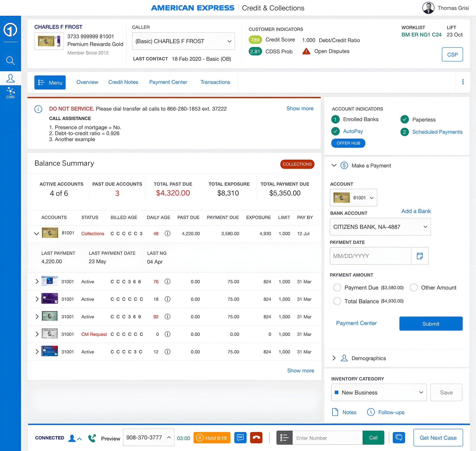Open the CITIZENS BANK, NA-4887 dropdown
This screenshot has width=476, height=451.
380,227
